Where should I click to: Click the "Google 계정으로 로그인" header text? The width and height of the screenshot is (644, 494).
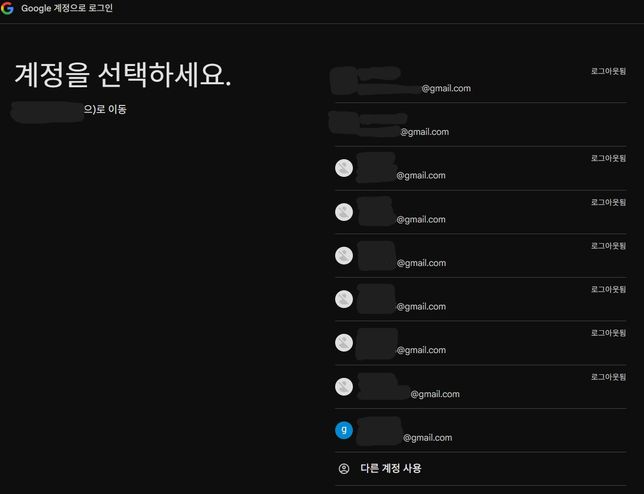[67, 8]
